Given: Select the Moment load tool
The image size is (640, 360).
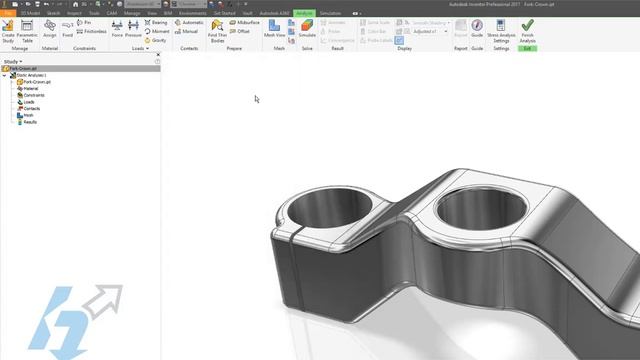Looking at the screenshot, I should click(157, 31).
